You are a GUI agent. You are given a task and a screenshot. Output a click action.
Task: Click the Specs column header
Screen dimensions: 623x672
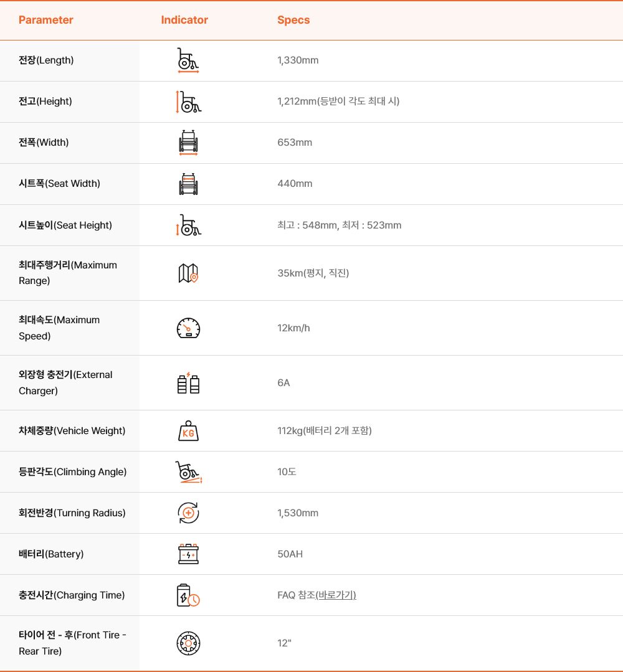(293, 20)
